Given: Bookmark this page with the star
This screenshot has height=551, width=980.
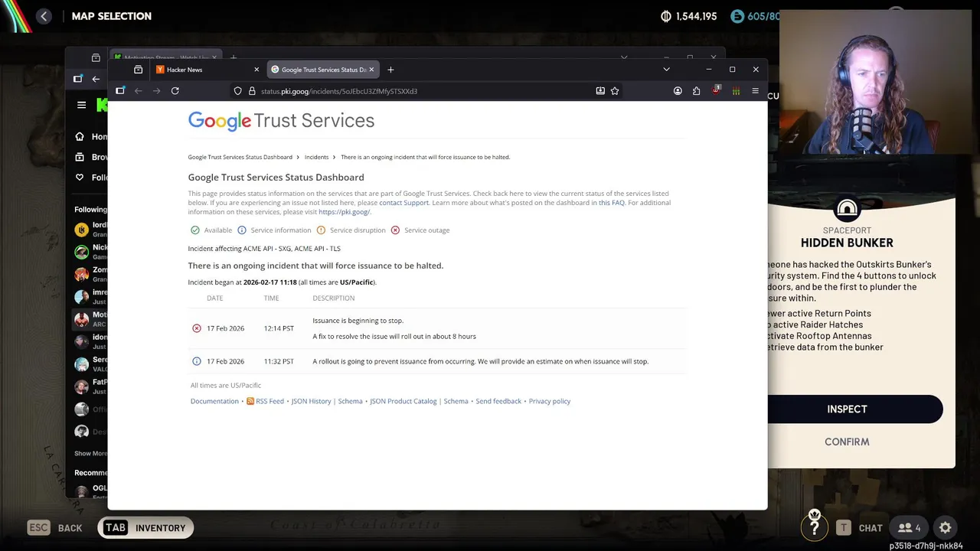Looking at the screenshot, I should click(x=615, y=91).
